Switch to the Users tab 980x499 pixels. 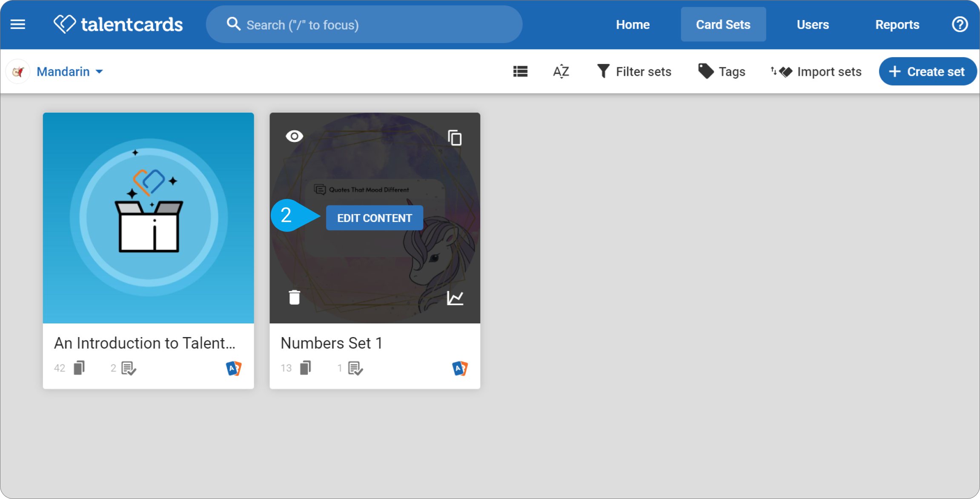click(812, 24)
